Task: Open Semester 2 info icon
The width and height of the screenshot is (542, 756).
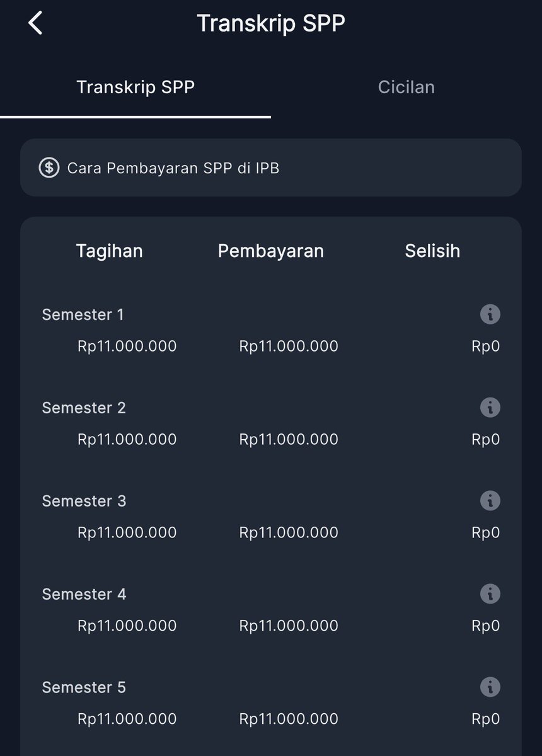Action: 490,407
